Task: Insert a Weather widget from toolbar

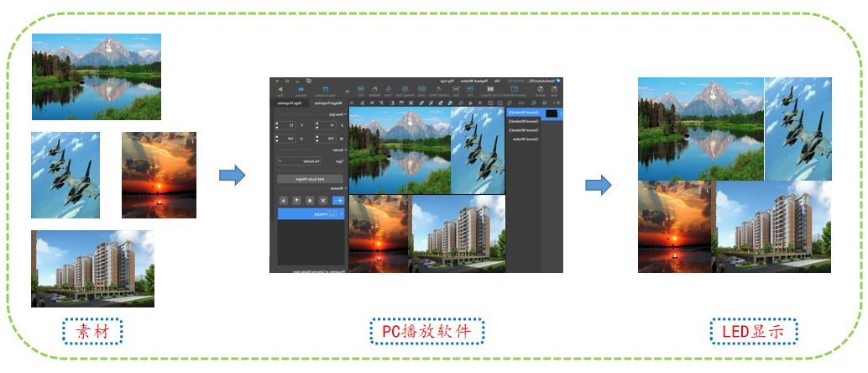Action: pos(374,89)
